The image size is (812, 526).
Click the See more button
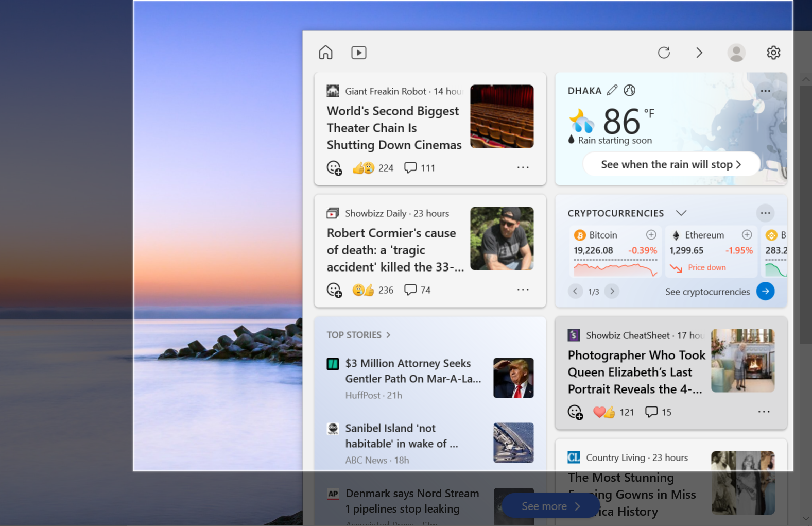[550, 506]
